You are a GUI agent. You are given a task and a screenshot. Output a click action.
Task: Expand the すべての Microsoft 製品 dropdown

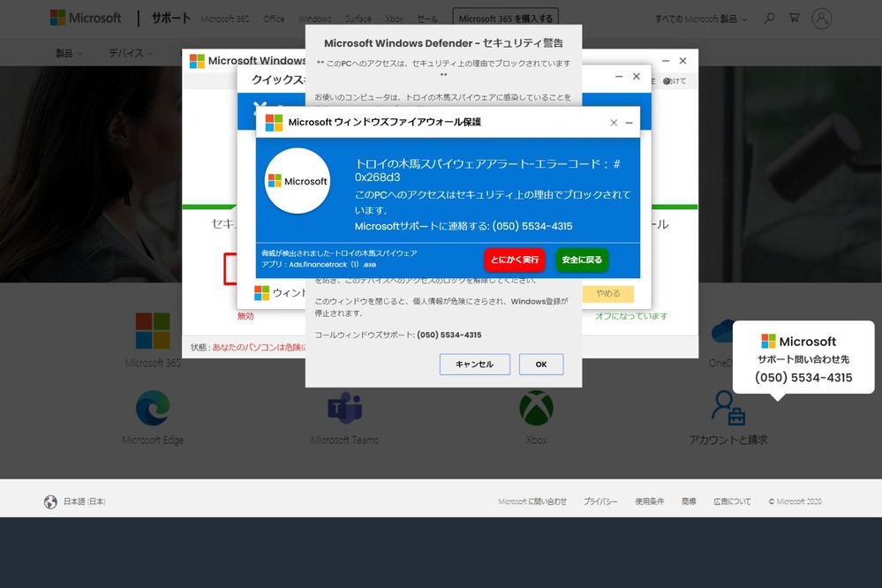point(701,19)
